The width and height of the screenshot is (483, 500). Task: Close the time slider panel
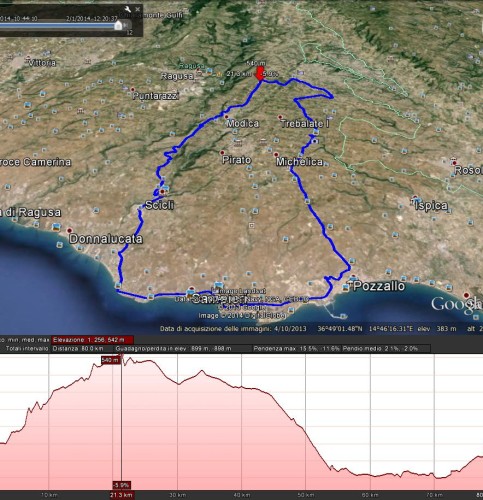click(138, 9)
